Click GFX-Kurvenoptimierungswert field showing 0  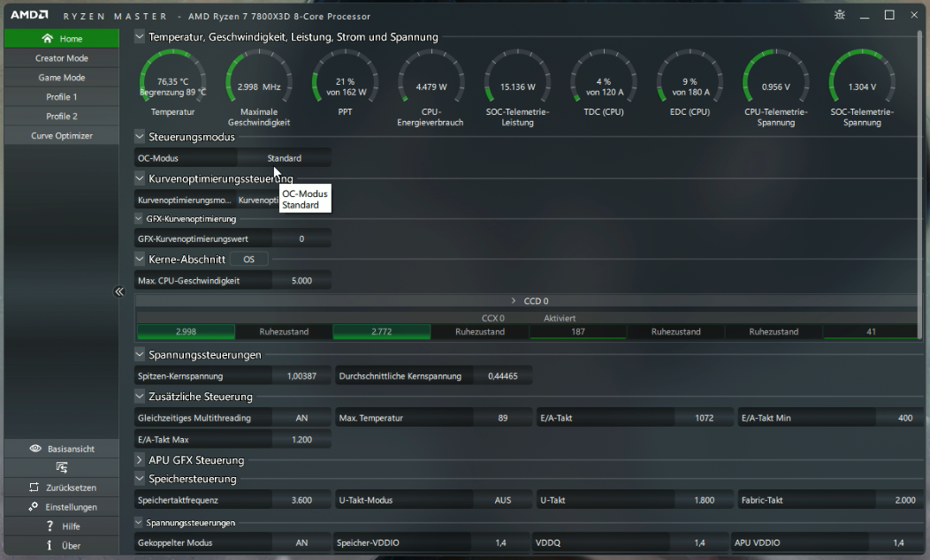pyautogui.click(x=301, y=238)
